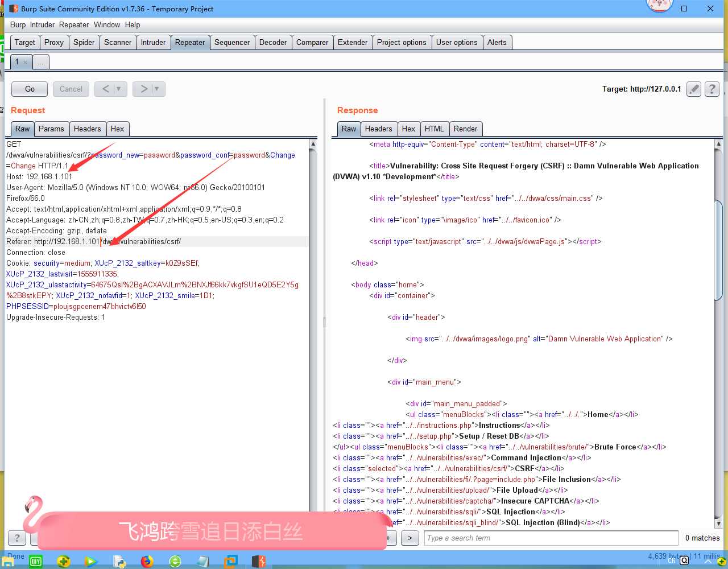
Task: Switch to the Sequencer tab
Action: pyautogui.click(x=232, y=42)
